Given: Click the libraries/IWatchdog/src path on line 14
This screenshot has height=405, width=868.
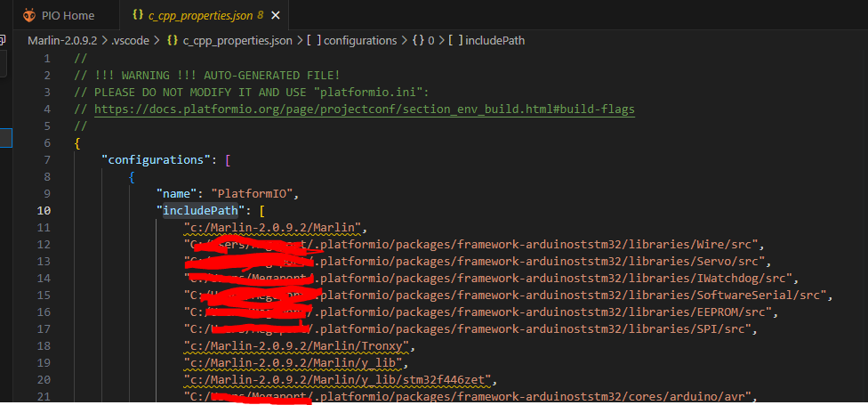Looking at the screenshot, I should (x=488, y=278).
